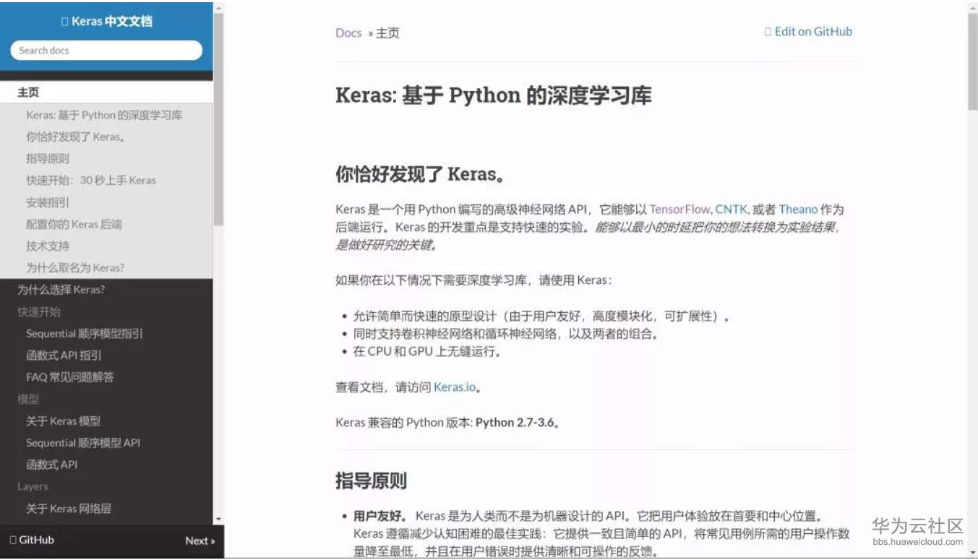Screen dimensions: 978x560
Task: Click the 模型 sidebar caption
Action: tap(28, 399)
